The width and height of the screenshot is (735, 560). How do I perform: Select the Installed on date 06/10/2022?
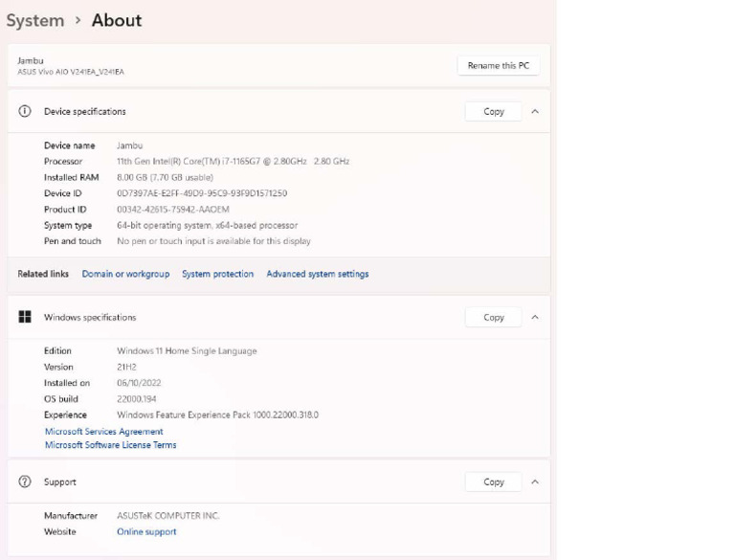point(139,383)
